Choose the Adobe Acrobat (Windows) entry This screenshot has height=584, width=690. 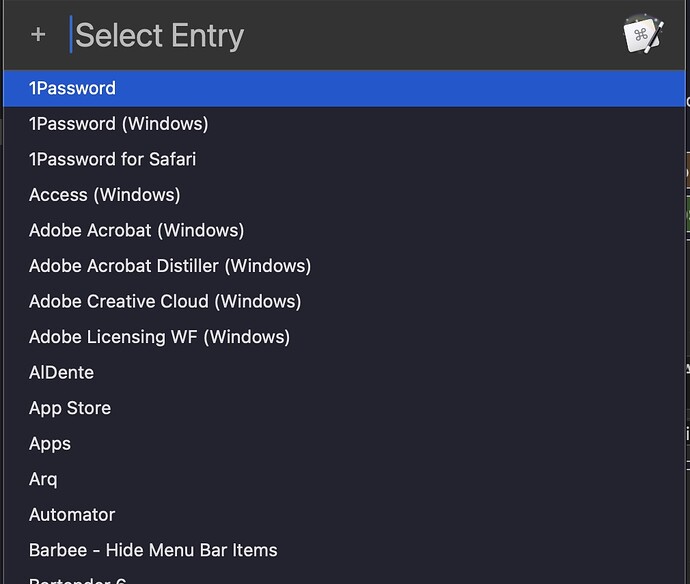tap(344, 231)
